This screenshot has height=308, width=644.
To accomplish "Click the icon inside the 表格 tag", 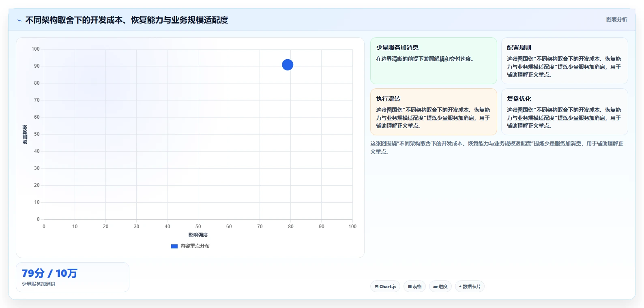I will click(410, 287).
